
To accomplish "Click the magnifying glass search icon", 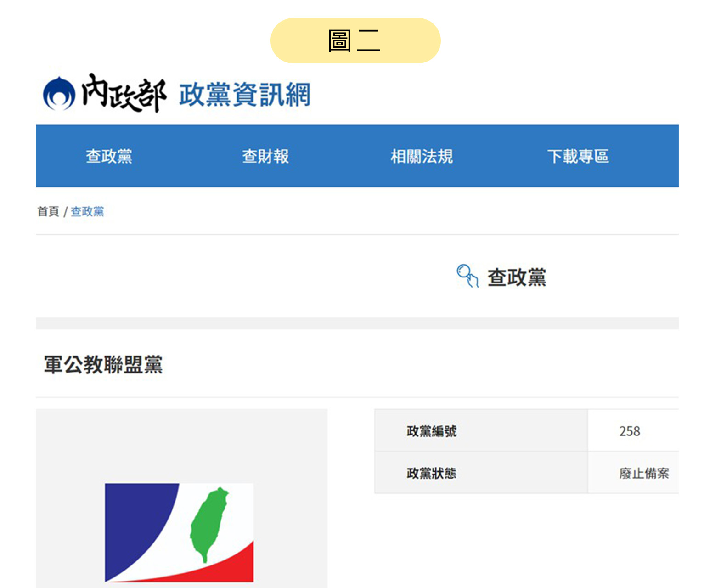I will coord(467,276).
